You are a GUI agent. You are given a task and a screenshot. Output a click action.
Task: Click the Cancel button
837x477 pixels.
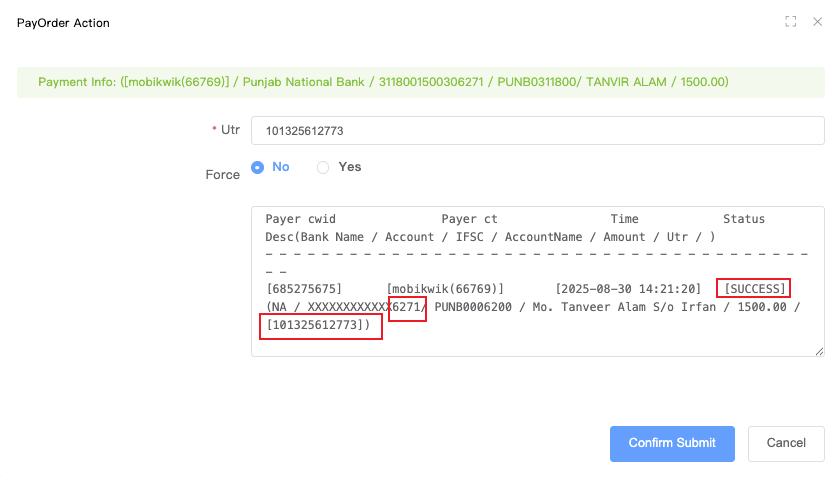coord(785,443)
